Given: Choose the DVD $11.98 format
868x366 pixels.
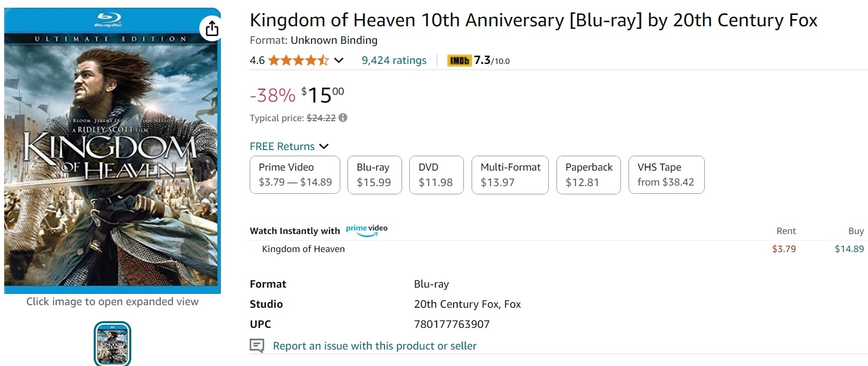Looking at the screenshot, I should [436, 175].
